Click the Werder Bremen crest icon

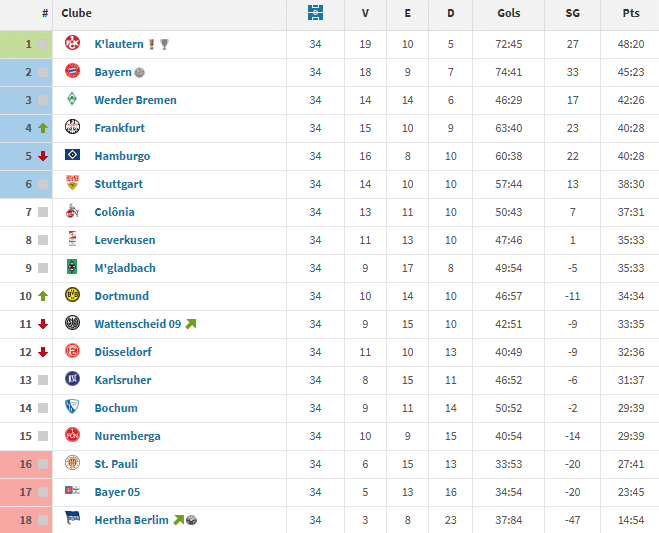(x=72, y=100)
